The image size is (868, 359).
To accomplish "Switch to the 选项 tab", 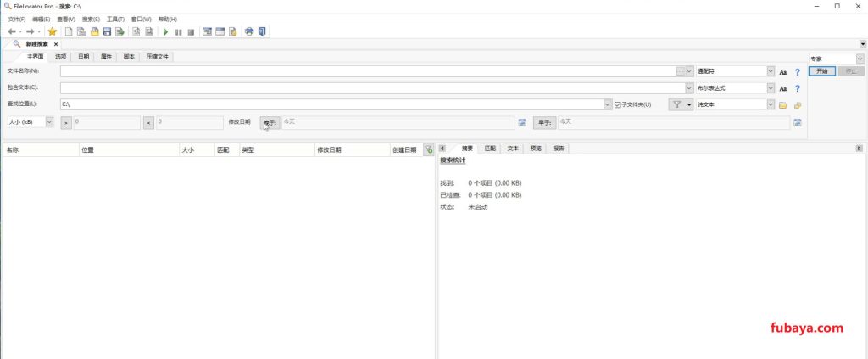I will tap(60, 57).
